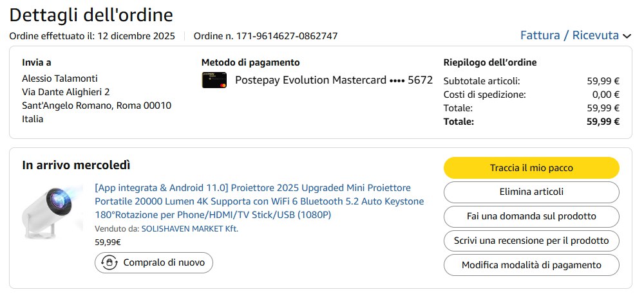
Task: Select Fai una domanda sul prodotto
Action: click(531, 216)
